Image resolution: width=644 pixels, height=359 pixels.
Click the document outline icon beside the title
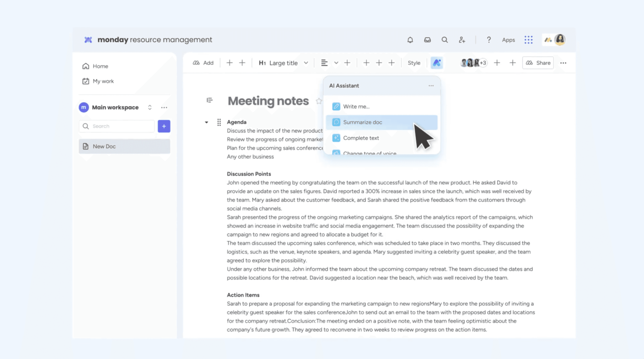point(209,100)
